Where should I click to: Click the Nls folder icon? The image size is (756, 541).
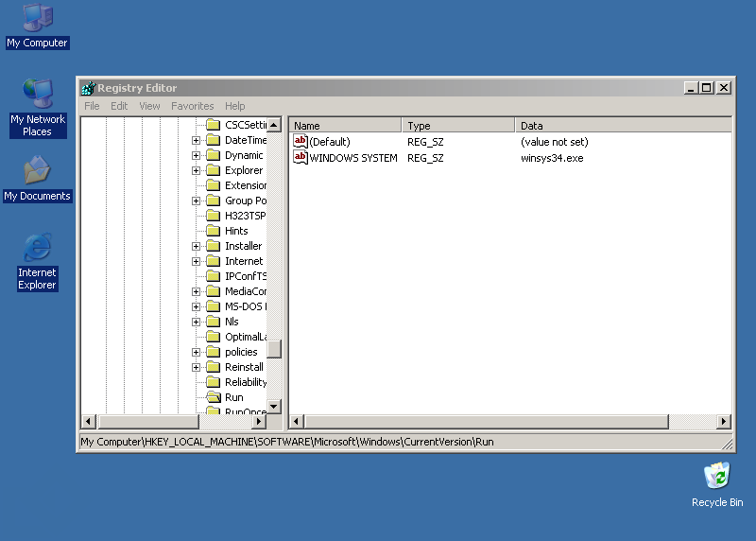click(214, 322)
